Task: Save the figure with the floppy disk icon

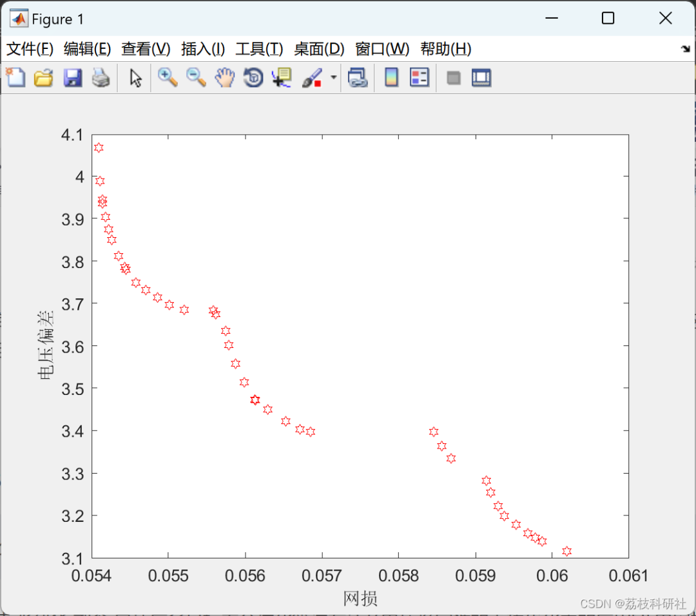Action: pyautogui.click(x=72, y=78)
